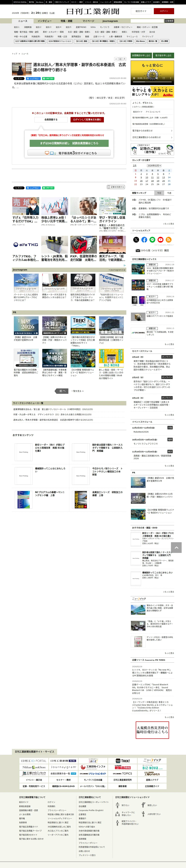Open the 一覧を見る link

click(77, 391)
